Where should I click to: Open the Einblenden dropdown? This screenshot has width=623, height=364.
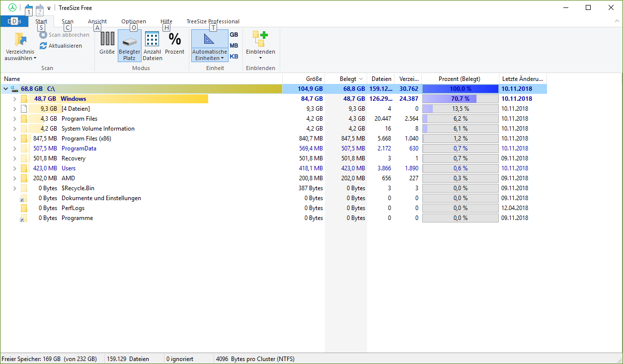[x=260, y=45]
